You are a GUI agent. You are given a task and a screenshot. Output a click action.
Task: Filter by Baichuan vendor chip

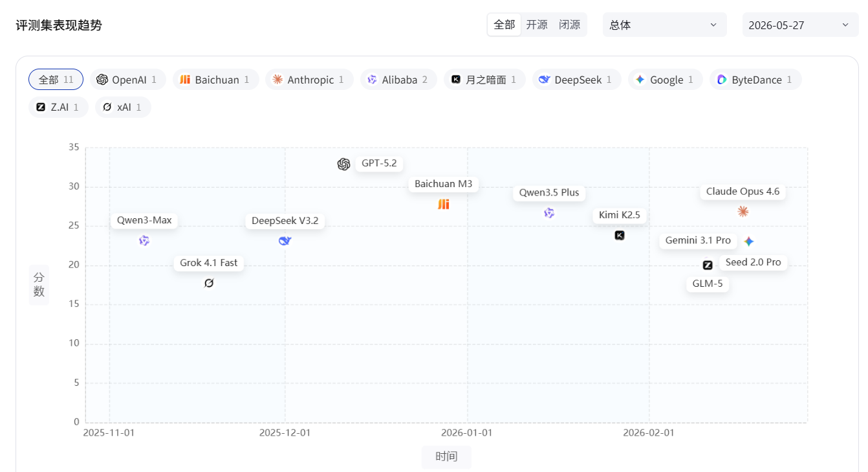coord(215,80)
